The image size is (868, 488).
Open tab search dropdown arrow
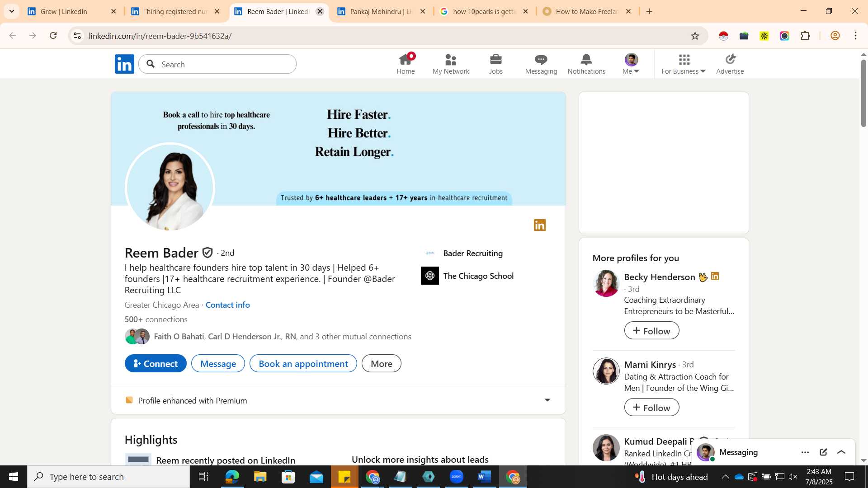click(12, 11)
